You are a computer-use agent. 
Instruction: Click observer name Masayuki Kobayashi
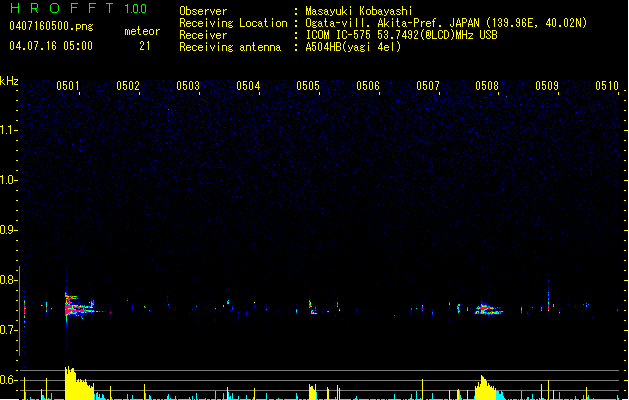click(x=359, y=11)
